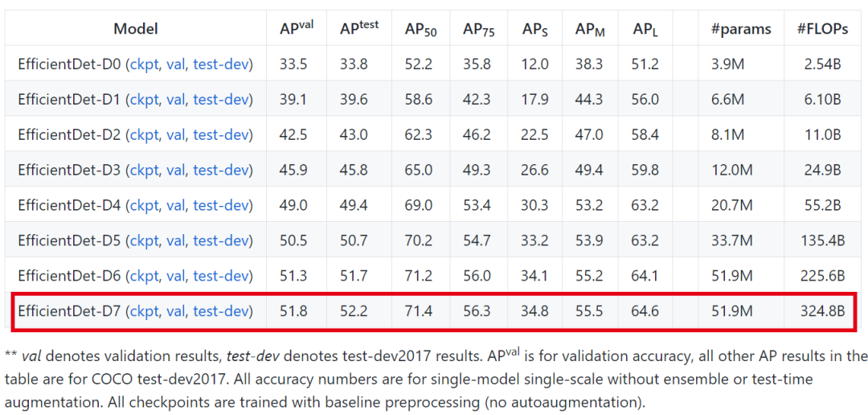The image size is (868, 415).
Task: Open EfficientDet-D1 test-dev results link
Action: (x=221, y=100)
